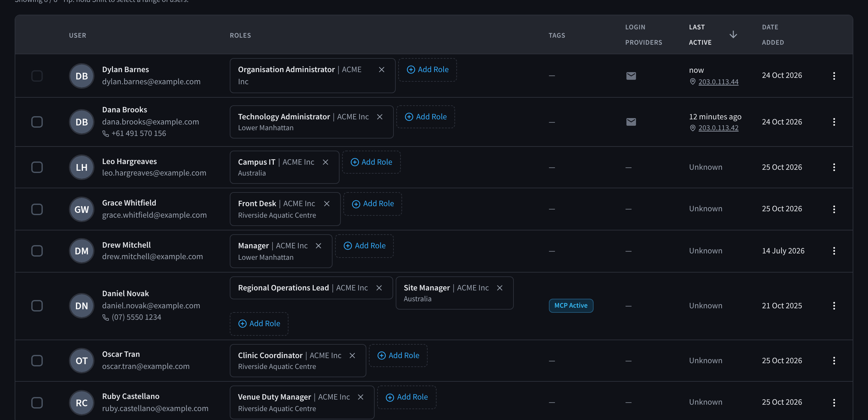Tick the checkbox for Ruby Castellano

(37, 402)
